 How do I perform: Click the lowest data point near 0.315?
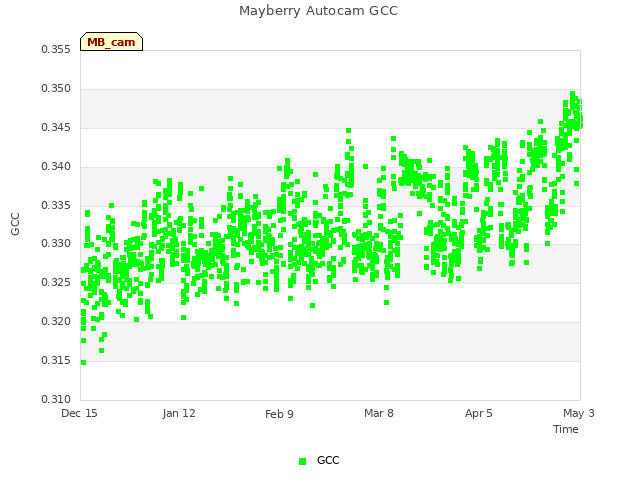83,362
